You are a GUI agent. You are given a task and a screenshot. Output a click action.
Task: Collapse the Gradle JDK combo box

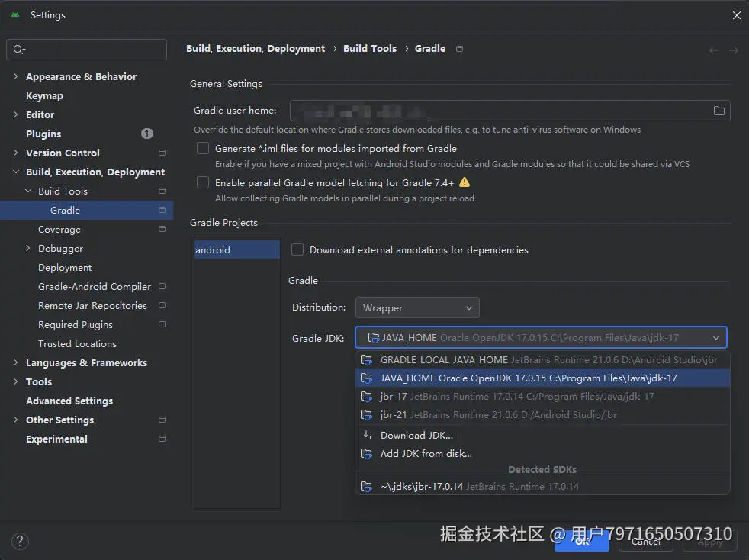click(x=715, y=338)
